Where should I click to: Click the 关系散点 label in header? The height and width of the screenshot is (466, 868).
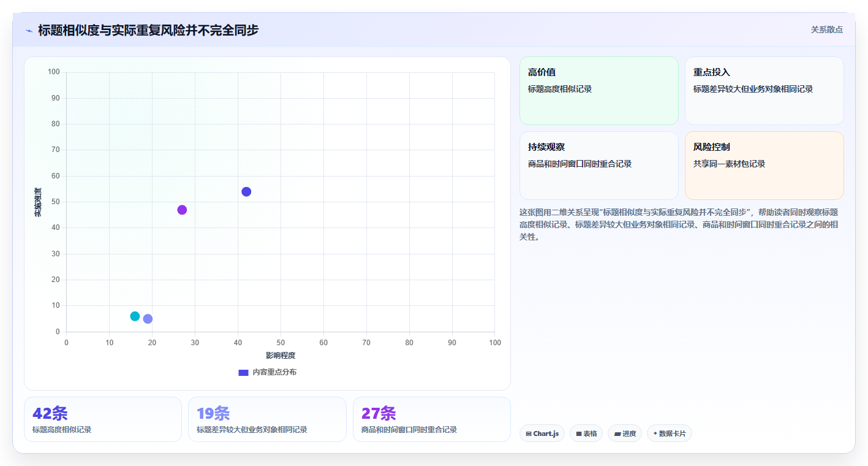pyautogui.click(x=826, y=29)
